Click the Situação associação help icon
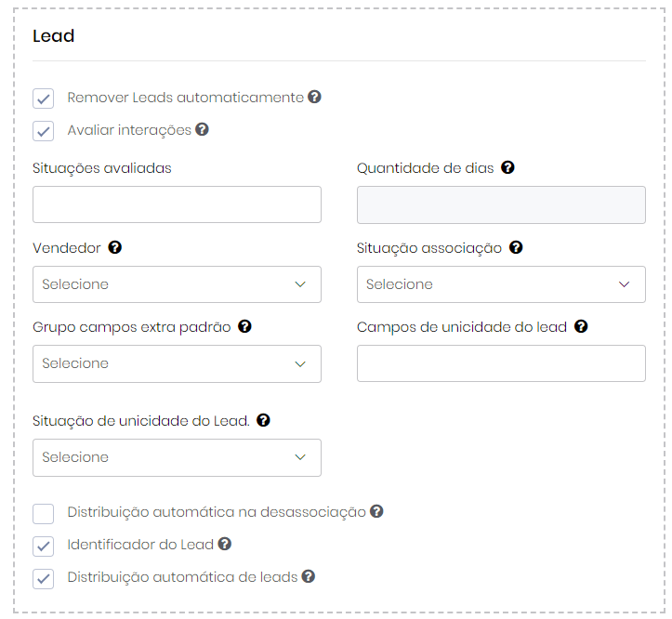Viewport: 672px width, 619px height. point(516,247)
